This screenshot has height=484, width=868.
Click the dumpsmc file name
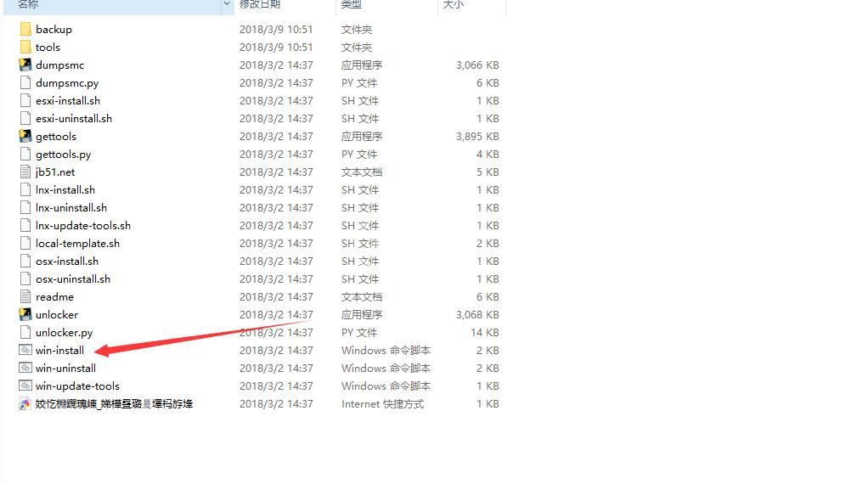[59, 65]
